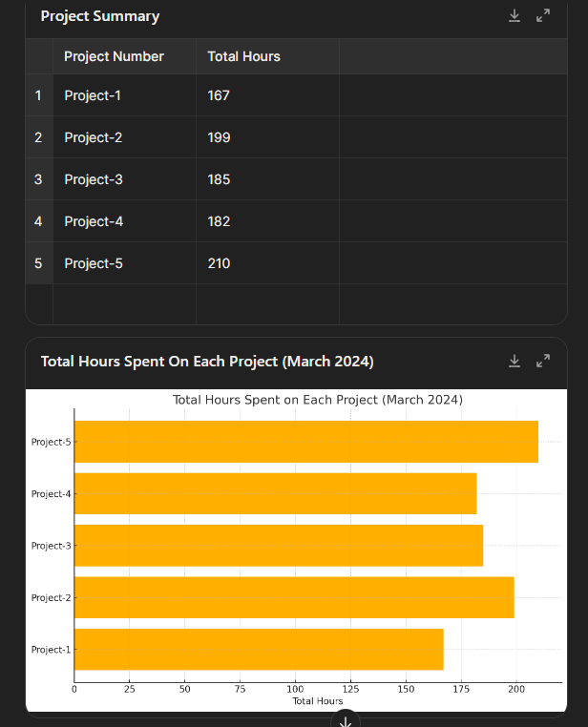Click the Project-2 orange bar in chart
Screen dimensions: 588x727
294,597
